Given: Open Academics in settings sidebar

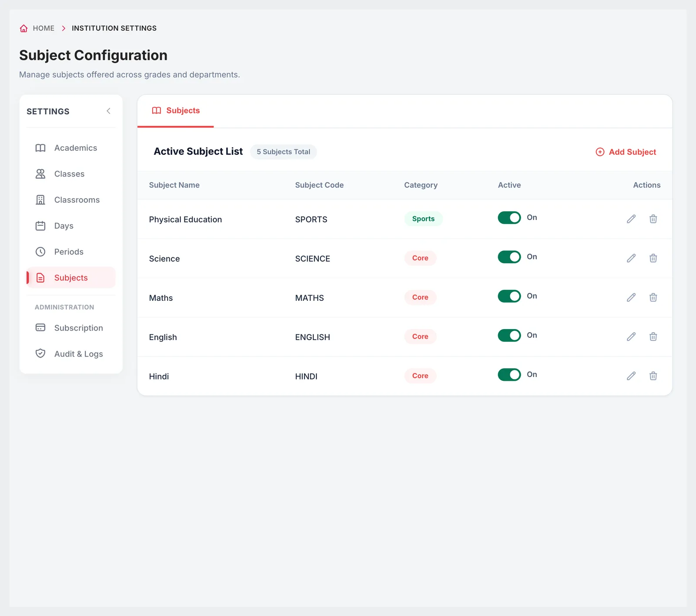Looking at the screenshot, I should tap(71, 148).
